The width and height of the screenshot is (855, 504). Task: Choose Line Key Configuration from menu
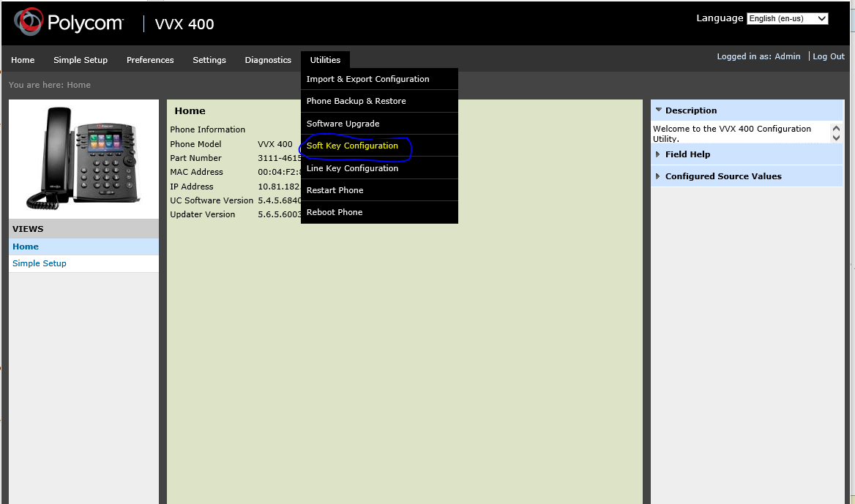click(352, 168)
